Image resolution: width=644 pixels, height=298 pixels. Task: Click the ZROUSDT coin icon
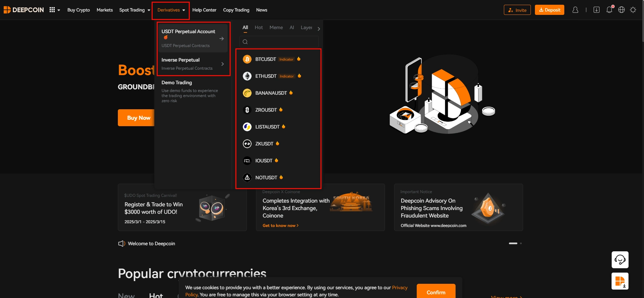point(247,110)
